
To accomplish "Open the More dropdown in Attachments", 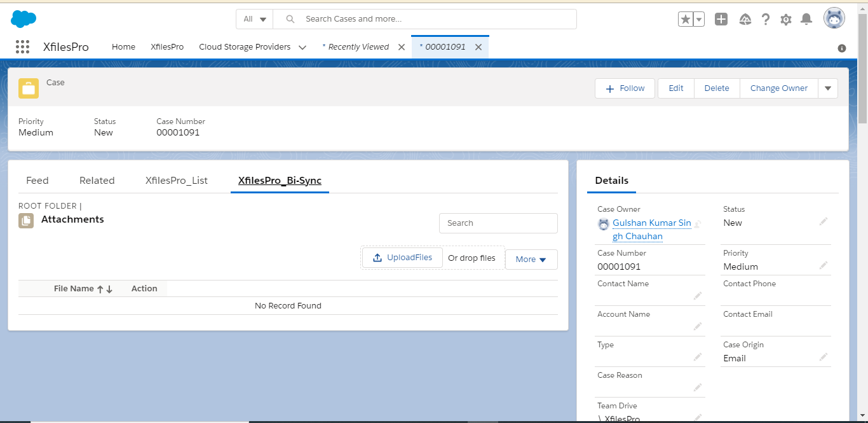I will pos(531,260).
